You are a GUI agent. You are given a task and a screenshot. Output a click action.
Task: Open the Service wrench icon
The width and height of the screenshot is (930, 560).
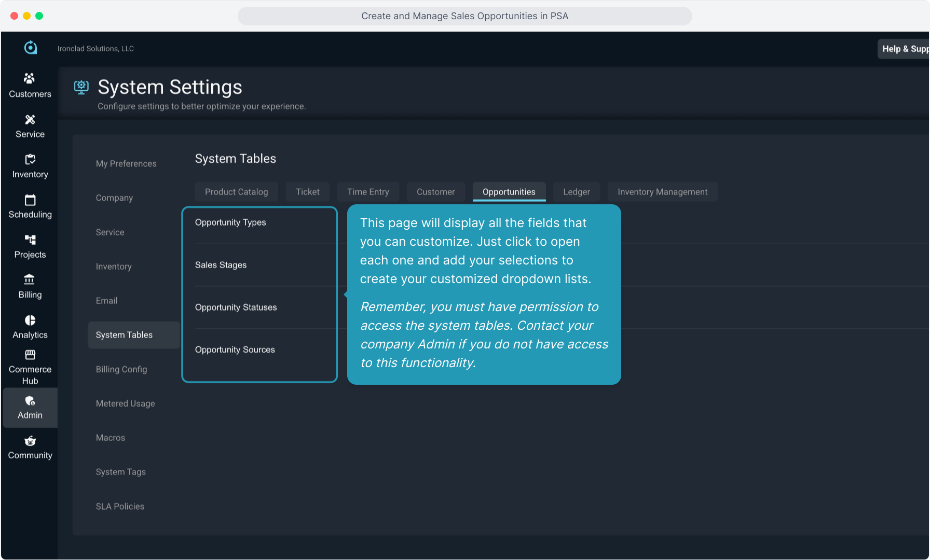pos(30,120)
